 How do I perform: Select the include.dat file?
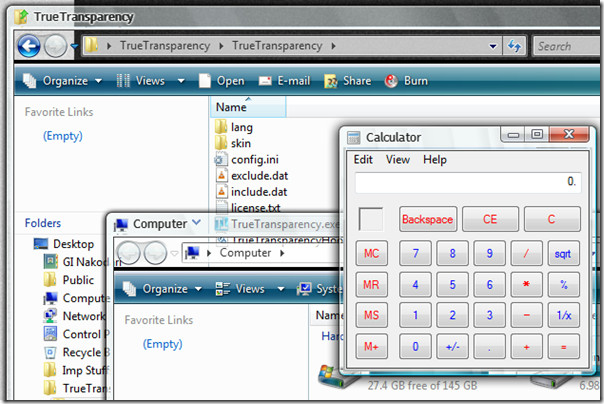(x=251, y=192)
